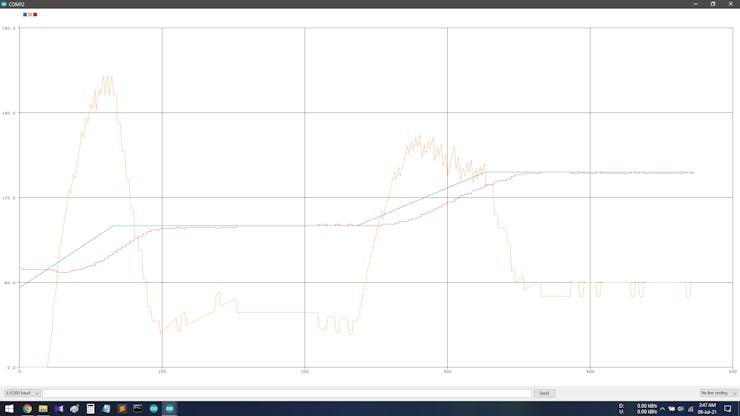Image resolution: width=740 pixels, height=416 pixels.
Task: Restore down the serial plotter window
Action: (x=713, y=4)
